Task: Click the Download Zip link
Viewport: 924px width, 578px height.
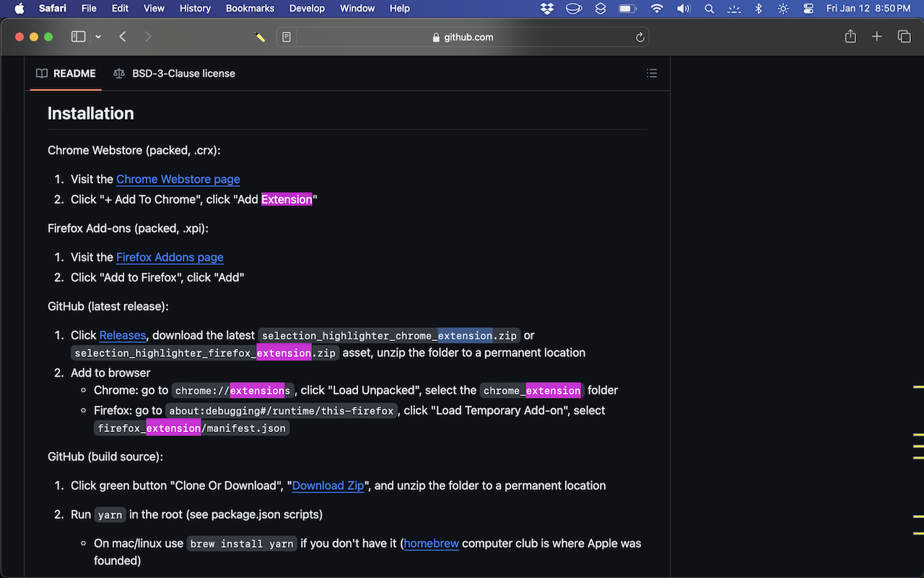Action: tap(328, 486)
